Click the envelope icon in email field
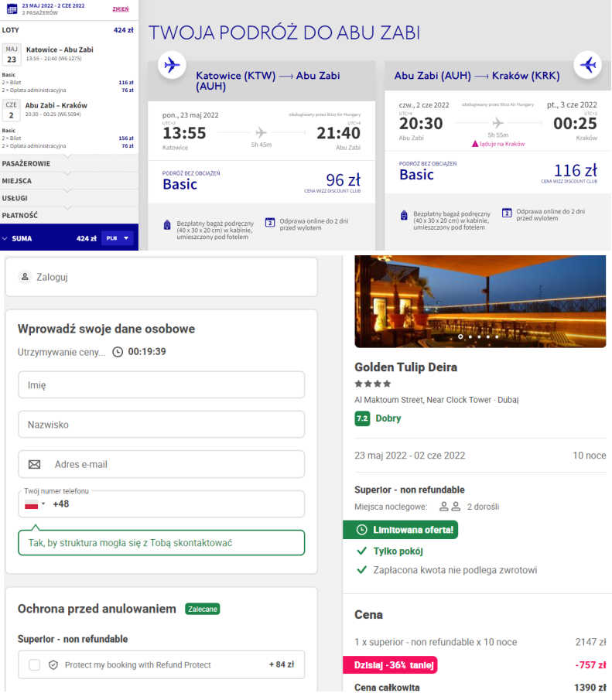Screen dimensions: 612x700 34,464
